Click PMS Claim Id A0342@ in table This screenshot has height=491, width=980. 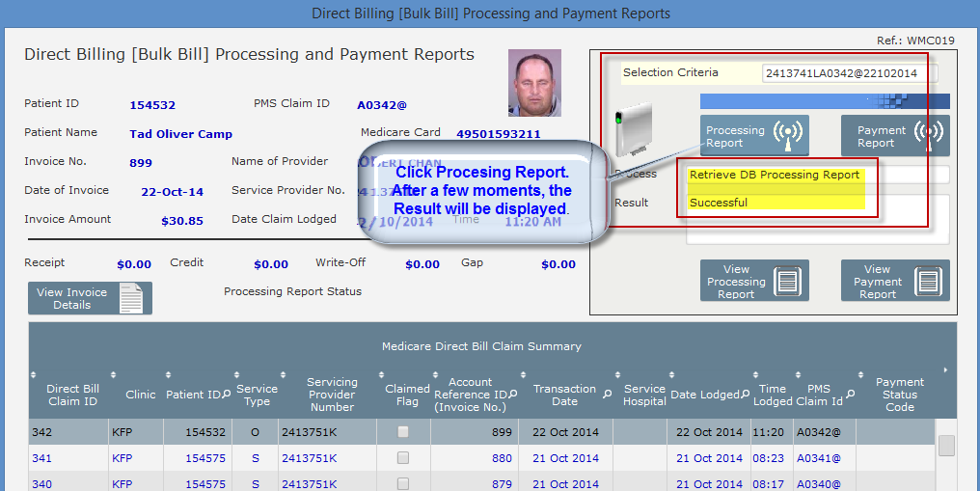[819, 431]
